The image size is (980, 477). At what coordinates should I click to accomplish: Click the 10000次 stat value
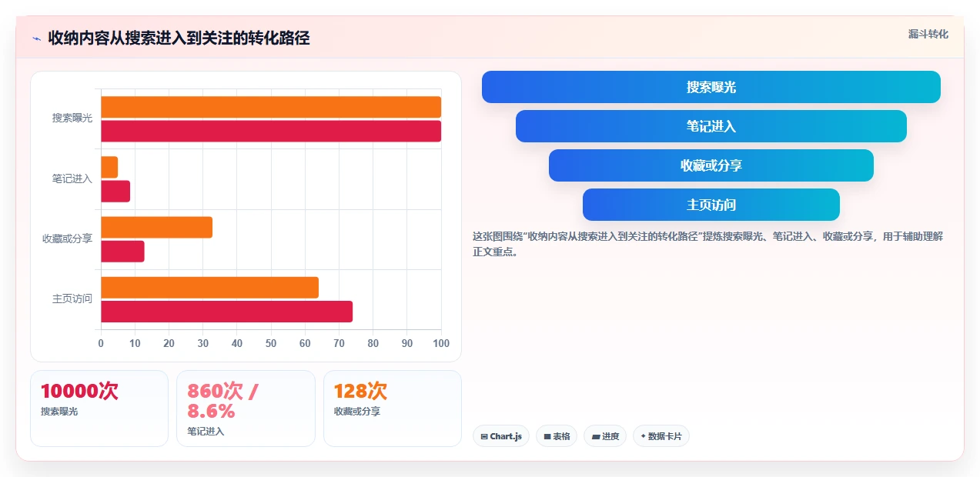79,391
